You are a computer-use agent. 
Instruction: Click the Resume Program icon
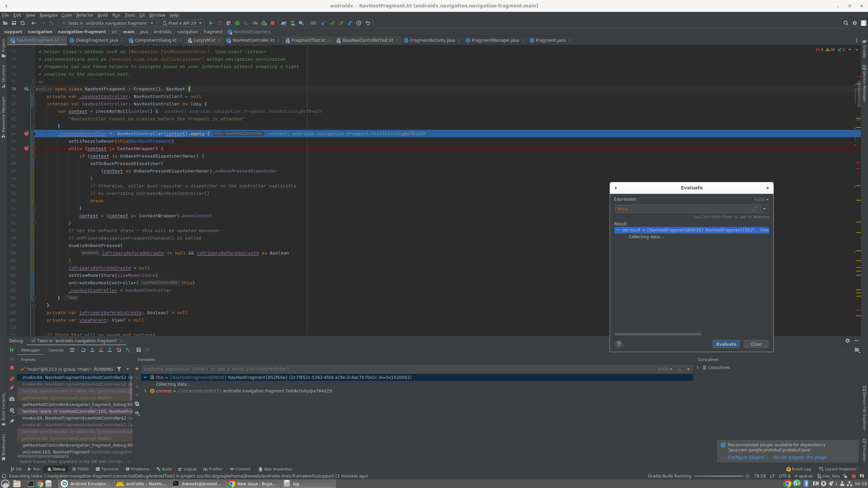(x=12, y=350)
